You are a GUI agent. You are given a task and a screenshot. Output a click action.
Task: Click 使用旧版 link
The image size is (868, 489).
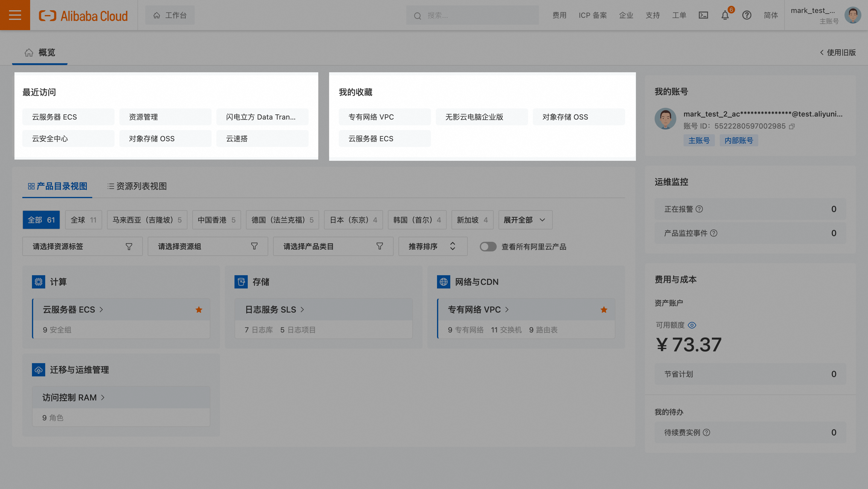pos(838,52)
